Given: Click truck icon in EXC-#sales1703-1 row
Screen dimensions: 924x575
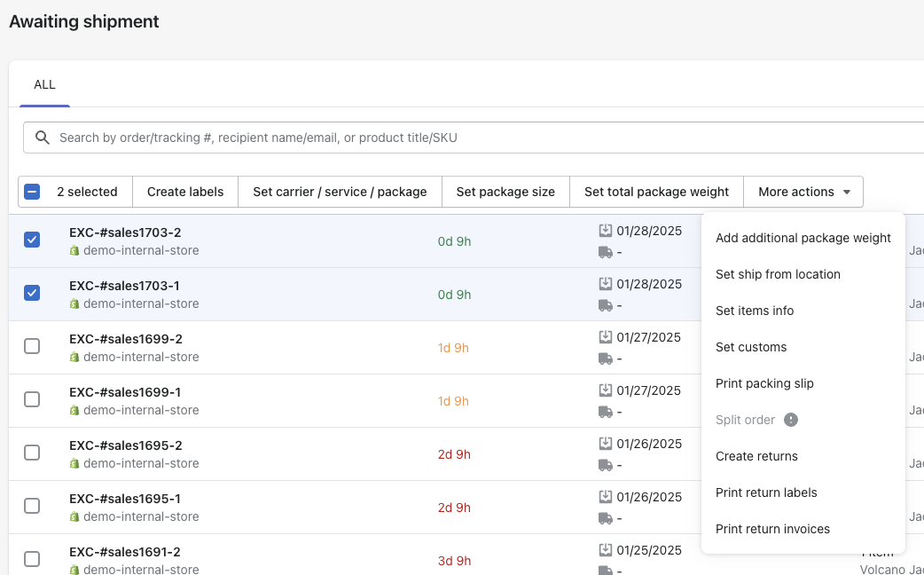Looking at the screenshot, I should click(x=605, y=305).
